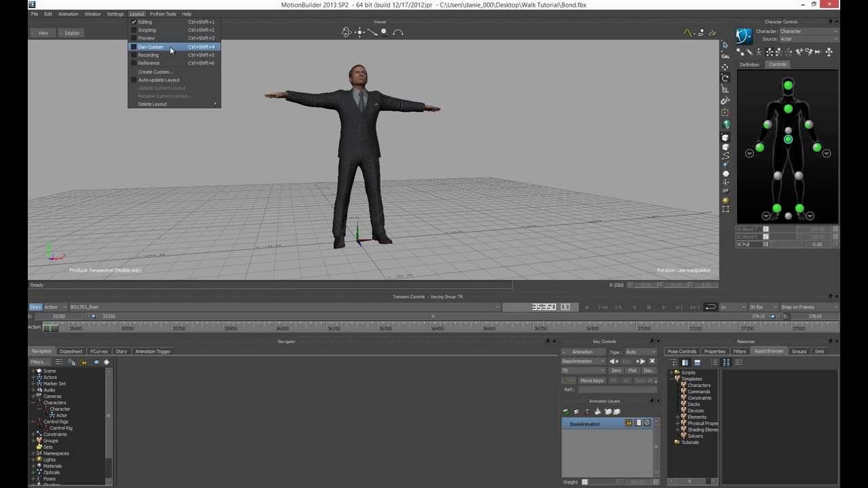
Task: Toggle the IK Pull checkbox
Action: pos(766,244)
